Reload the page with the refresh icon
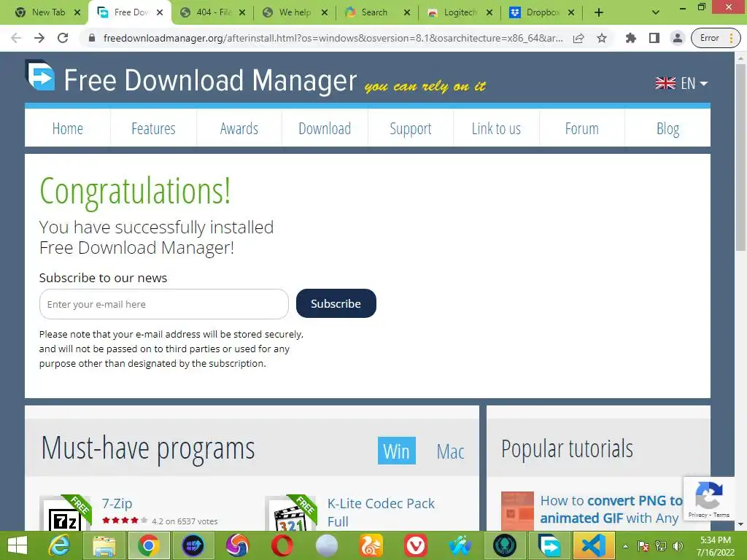Screen dimensions: 747x560 pos(63,38)
